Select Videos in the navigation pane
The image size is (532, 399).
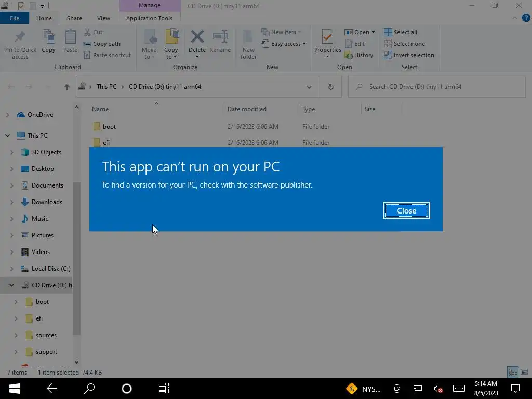pos(41,252)
